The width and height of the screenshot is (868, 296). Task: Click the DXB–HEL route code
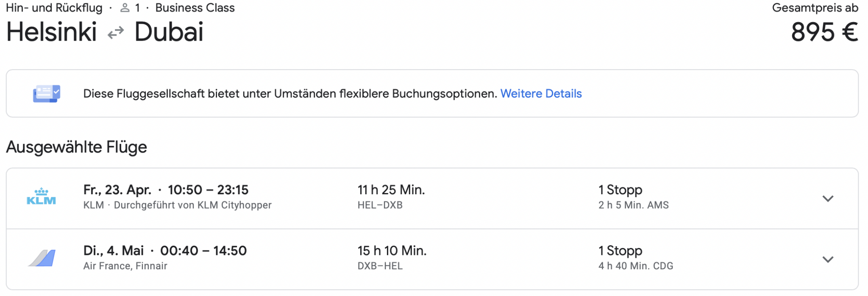pos(380,266)
